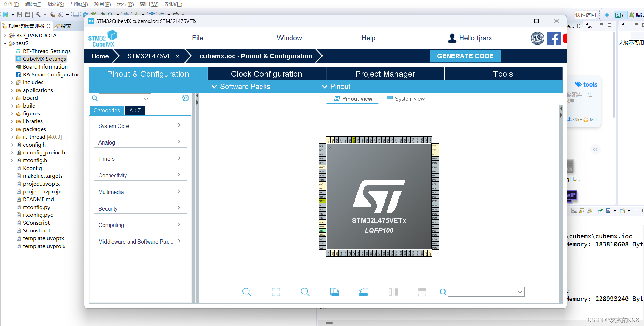Click inside the peripheral search field
Viewport: 644px width, 326px height.
click(122, 98)
